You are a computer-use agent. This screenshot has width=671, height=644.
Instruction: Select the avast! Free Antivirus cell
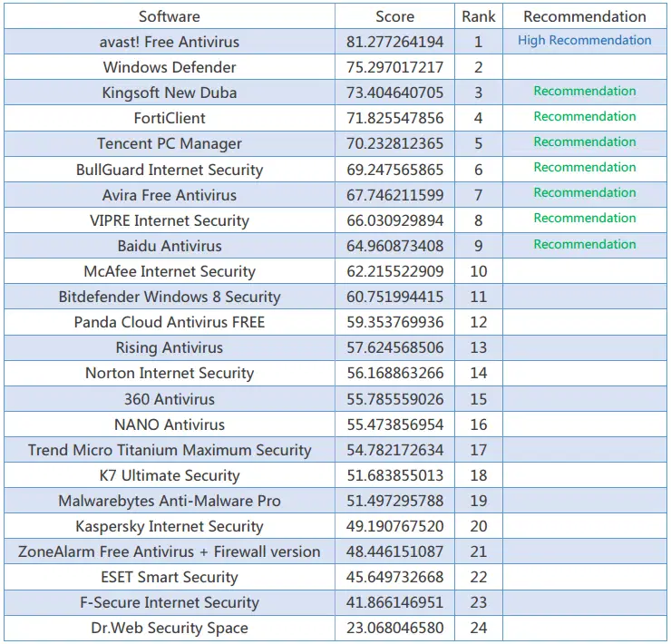(x=170, y=42)
